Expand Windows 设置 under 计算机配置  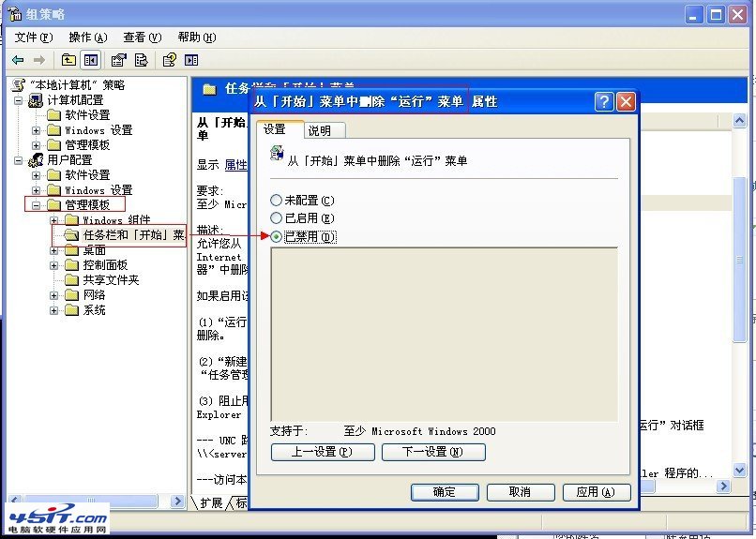tap(37, 130)
